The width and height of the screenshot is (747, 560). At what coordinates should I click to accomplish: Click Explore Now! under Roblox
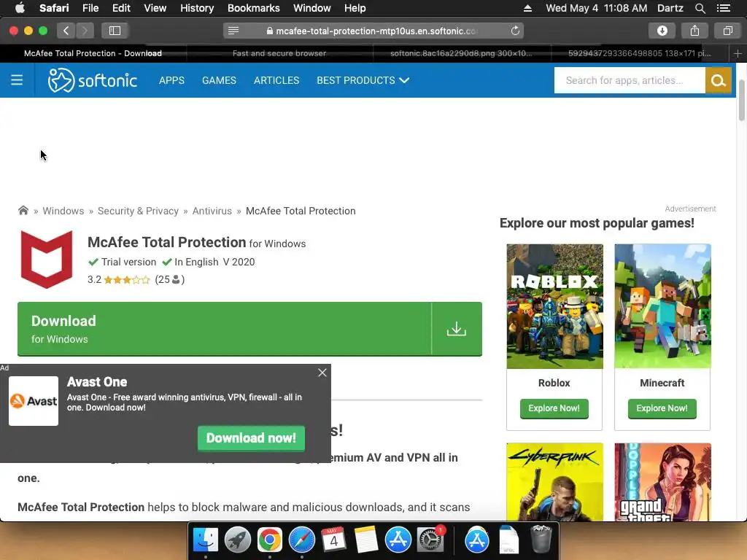pyautogui.click(x=554, y=408)
